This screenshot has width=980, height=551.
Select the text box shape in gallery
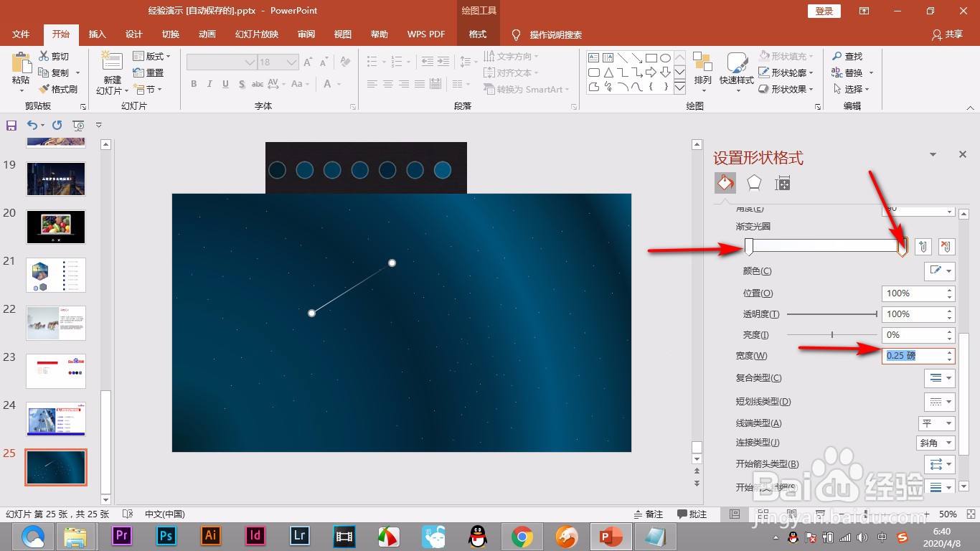point(594,57)
